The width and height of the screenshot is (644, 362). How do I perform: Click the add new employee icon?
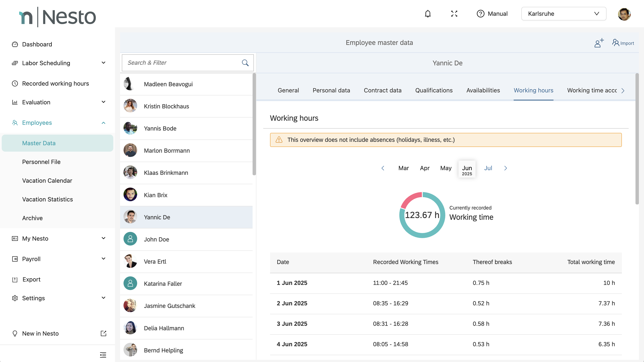pos(599,43)
